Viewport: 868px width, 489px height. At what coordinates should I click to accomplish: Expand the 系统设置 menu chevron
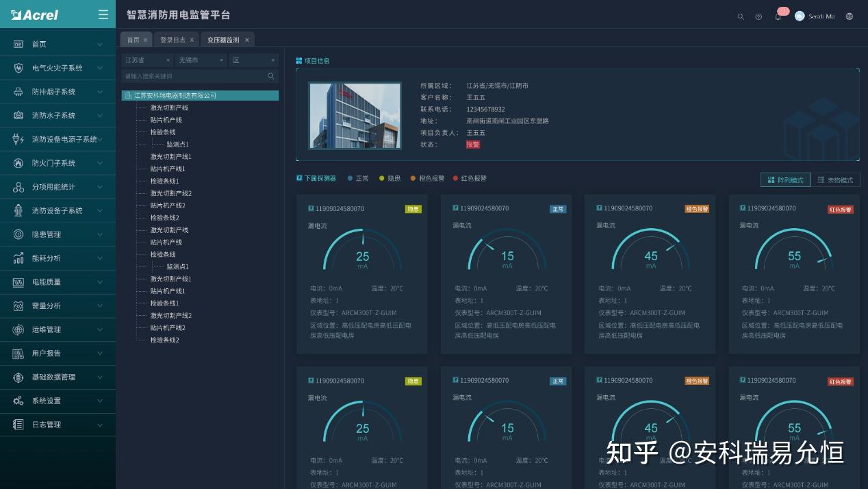tap(100, 401)
